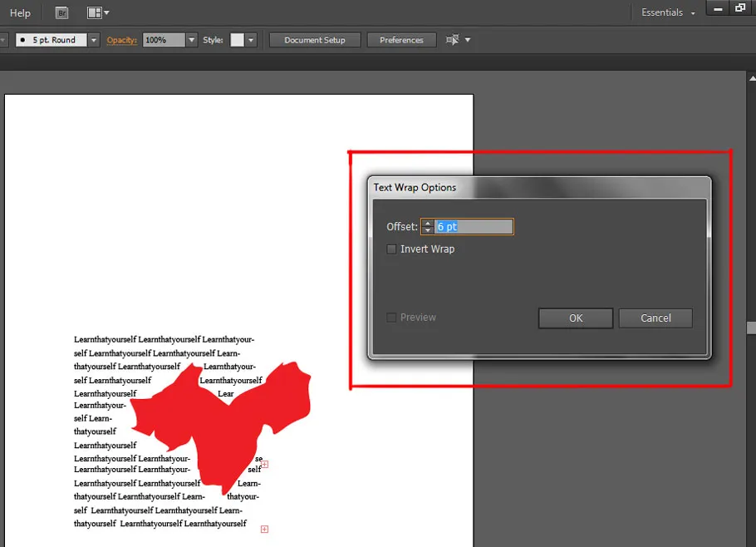The width and height of the screenshot is (756, 547).
Task: Confirm text wrap settings with OK
Action: pyautogui.click(x=575, y=318)
